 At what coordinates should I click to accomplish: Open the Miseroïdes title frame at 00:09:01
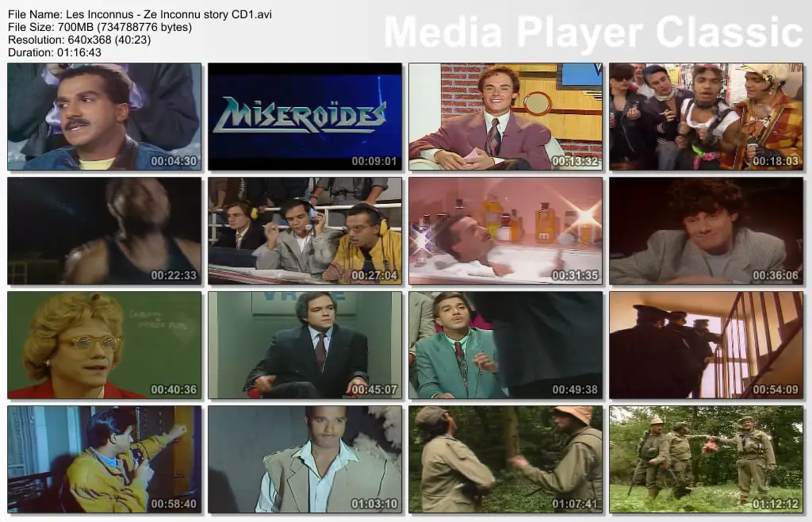305,117
